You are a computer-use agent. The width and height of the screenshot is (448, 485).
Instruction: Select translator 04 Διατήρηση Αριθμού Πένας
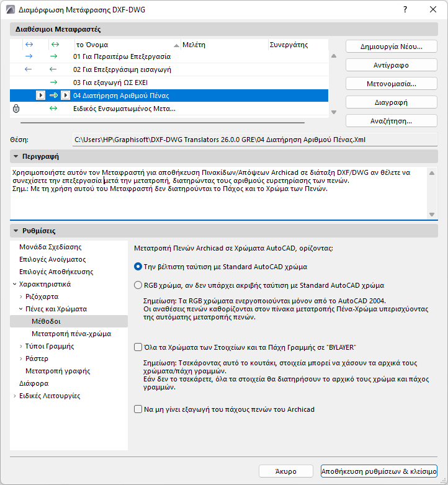[169, 96]
